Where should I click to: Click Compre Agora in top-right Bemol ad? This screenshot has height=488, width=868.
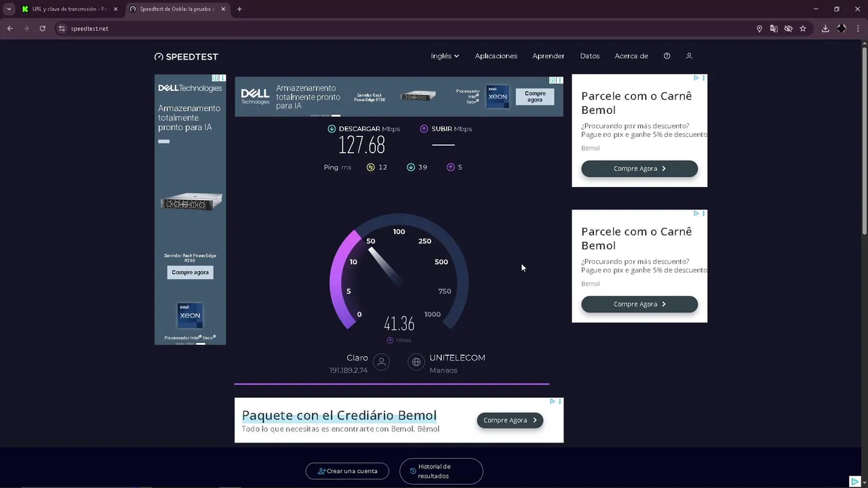click(x=639, y=169)
